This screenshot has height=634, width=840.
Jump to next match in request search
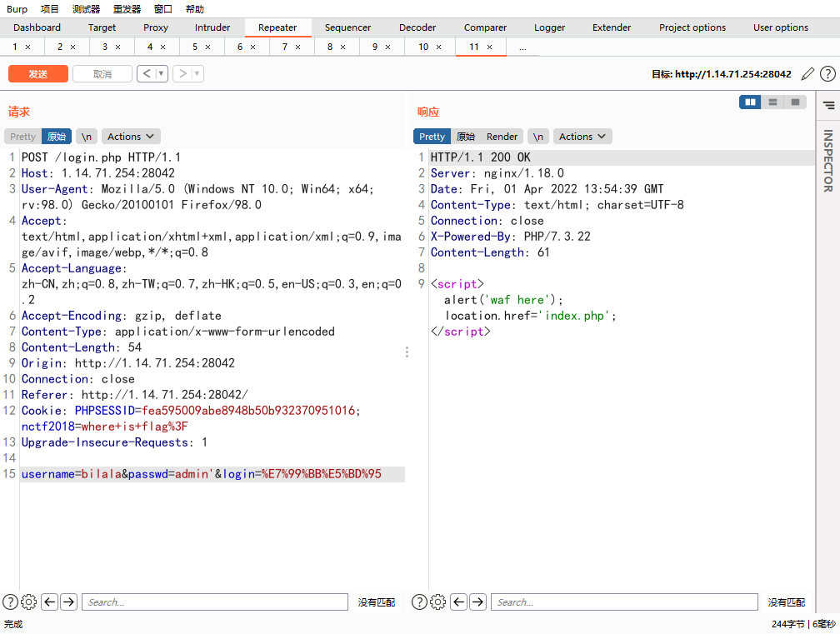tap(69, 602)
